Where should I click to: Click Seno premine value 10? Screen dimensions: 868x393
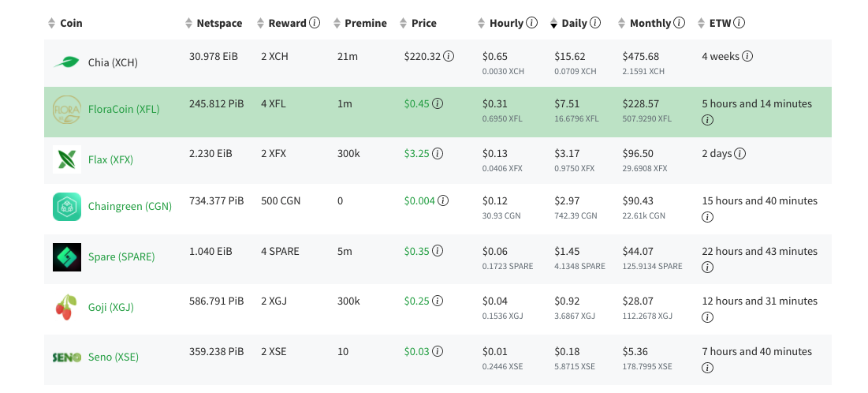(343, 351)
